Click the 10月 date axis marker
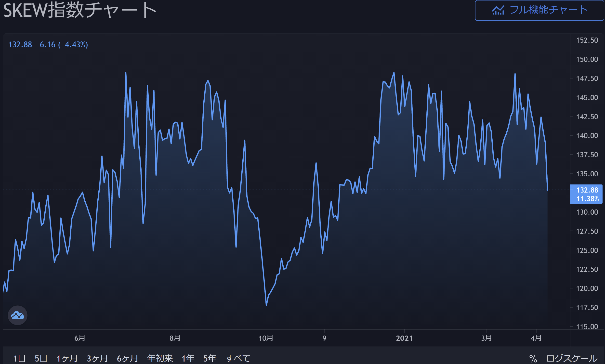The image size is (605, 364). click(266, 338)
